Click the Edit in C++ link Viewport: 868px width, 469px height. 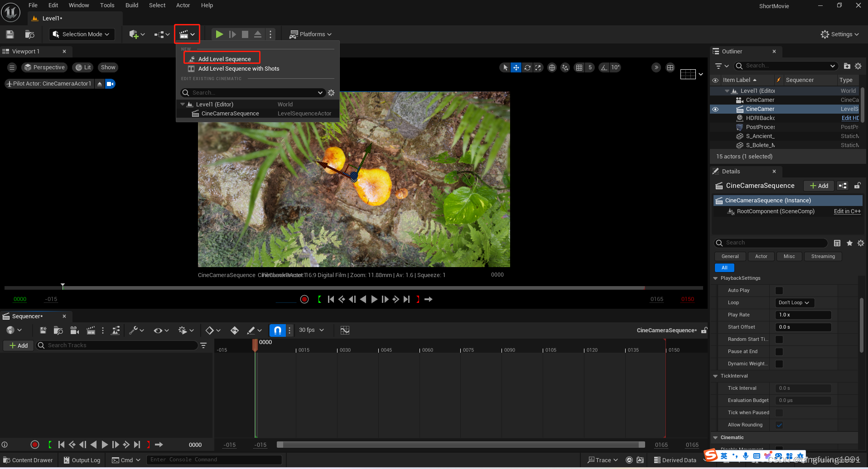point(847,211)
